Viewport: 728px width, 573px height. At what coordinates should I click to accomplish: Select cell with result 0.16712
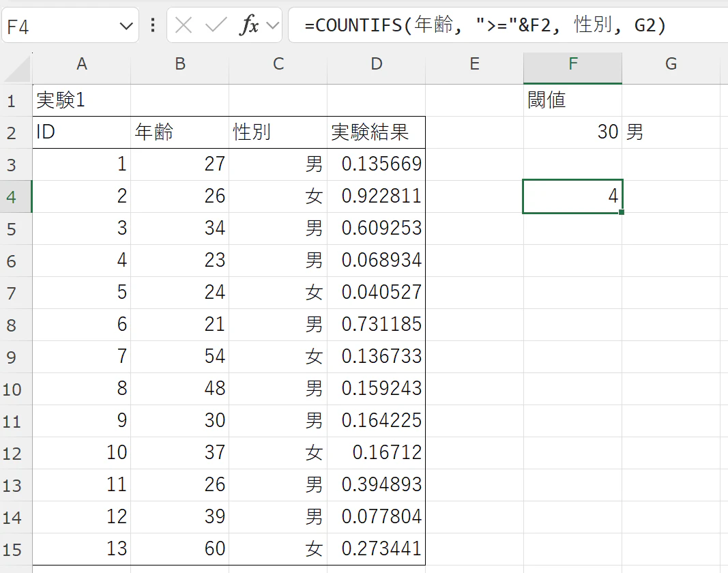(x=377, y=453)
